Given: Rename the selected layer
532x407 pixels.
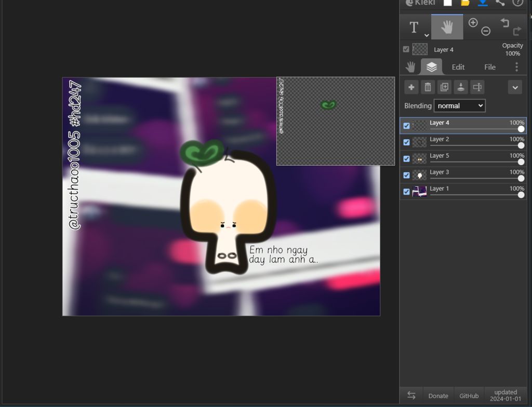Looking at the screenshot, I should [477, 87].
